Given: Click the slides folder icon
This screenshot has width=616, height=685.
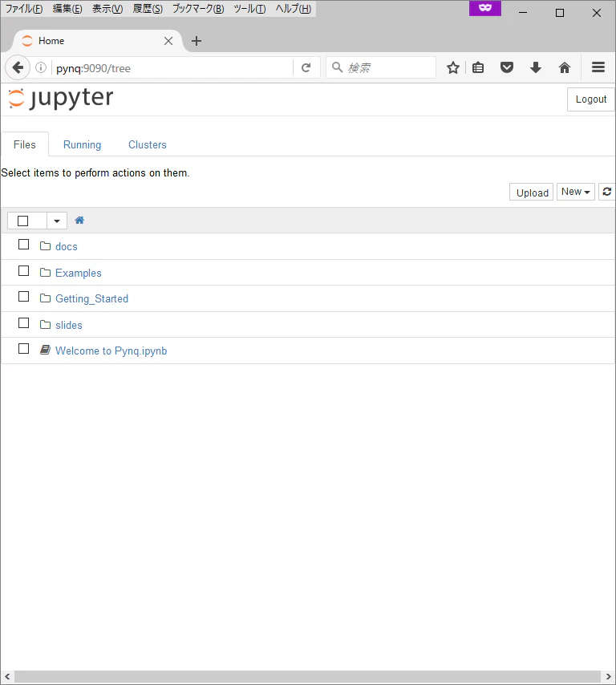Looking at the screenshot, I should point(45,325).
